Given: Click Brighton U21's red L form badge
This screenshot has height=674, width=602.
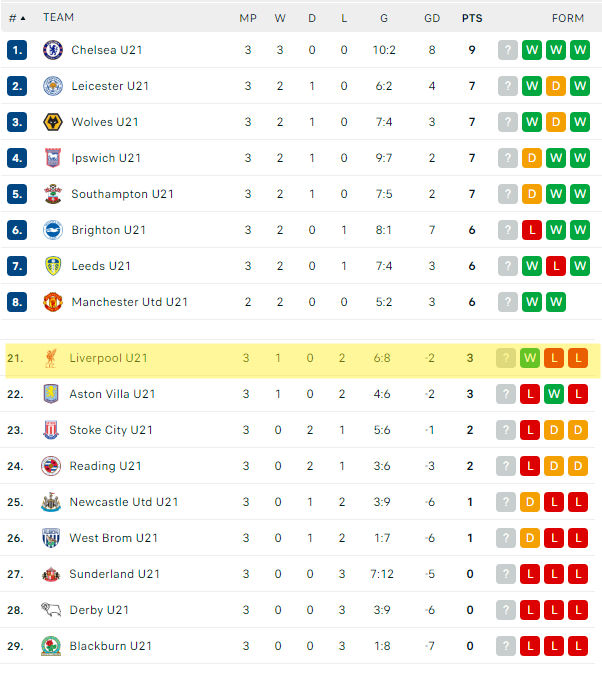Looking at the screenshot, I should pyautogui.click(x=532, y=230).
